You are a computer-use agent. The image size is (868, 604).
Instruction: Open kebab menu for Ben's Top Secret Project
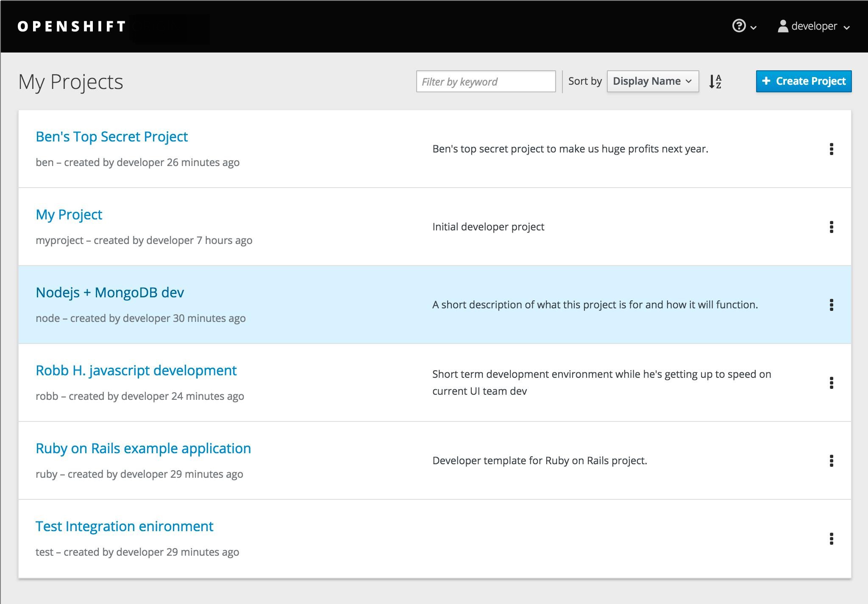coord(831,149)
